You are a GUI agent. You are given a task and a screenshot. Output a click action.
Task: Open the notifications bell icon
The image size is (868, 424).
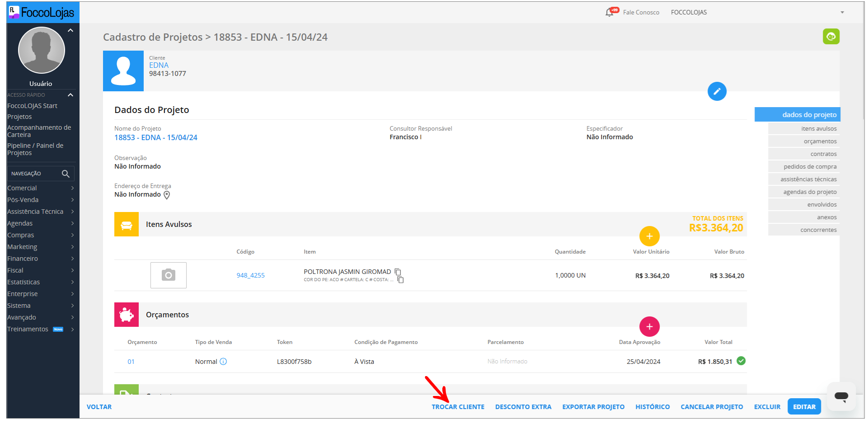click(x=610, y=12)
